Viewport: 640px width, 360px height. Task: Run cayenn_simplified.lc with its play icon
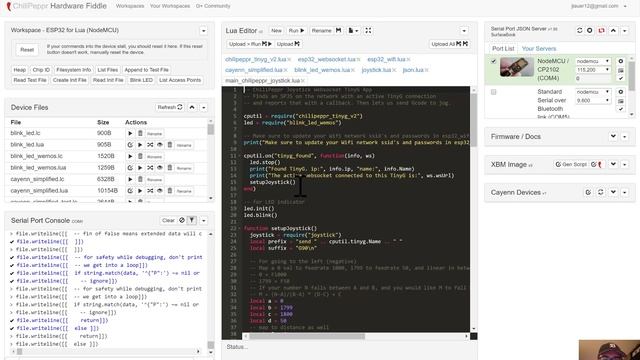pos(130,179)
